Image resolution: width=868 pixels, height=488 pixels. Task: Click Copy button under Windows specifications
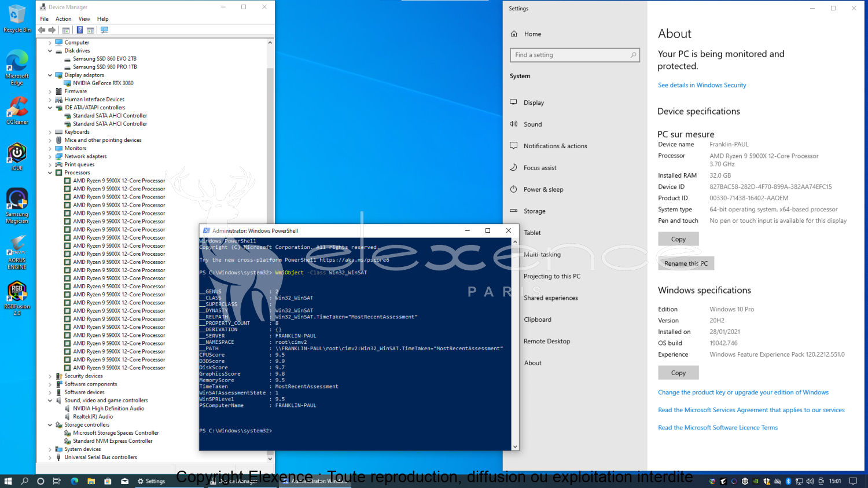678,373
